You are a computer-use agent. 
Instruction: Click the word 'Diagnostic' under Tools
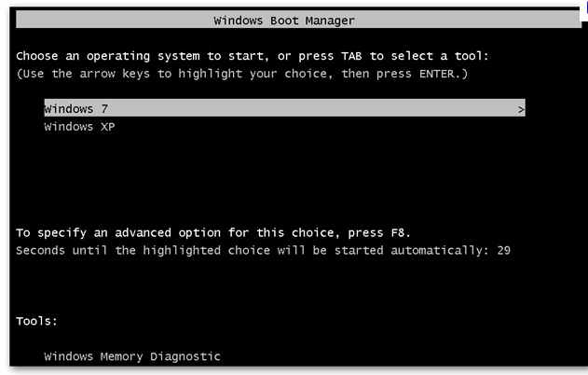point(185,356)
